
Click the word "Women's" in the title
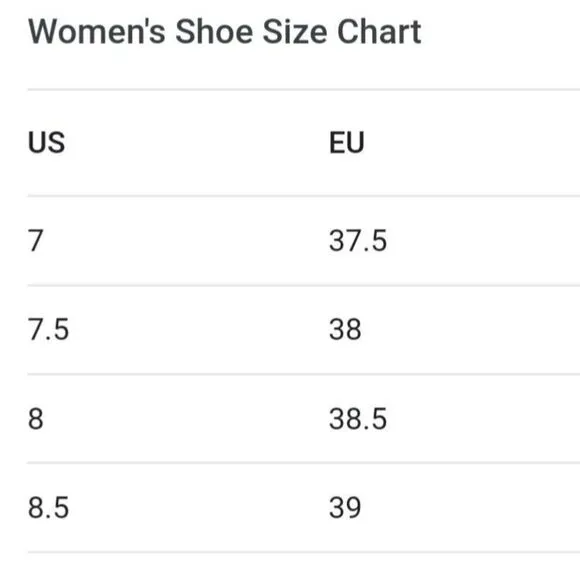point(97,32)
